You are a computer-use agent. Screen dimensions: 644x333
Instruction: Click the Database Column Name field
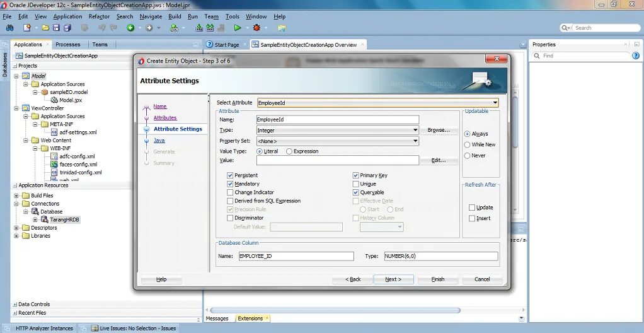(x=296, y=256)
